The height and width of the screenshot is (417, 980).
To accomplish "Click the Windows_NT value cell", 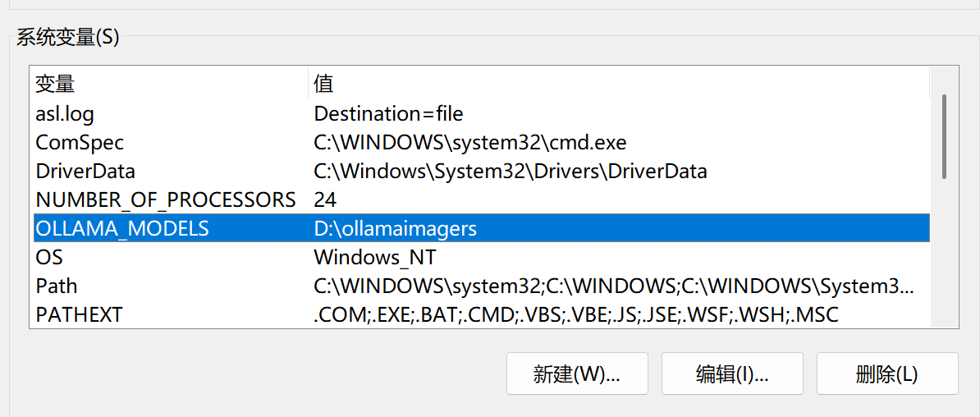I will click(376, 258).
